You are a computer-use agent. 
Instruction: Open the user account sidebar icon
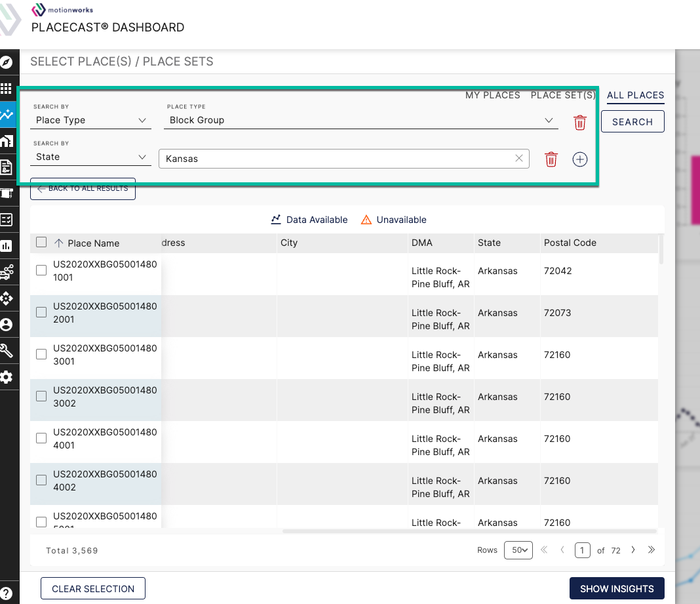(7, 325)
